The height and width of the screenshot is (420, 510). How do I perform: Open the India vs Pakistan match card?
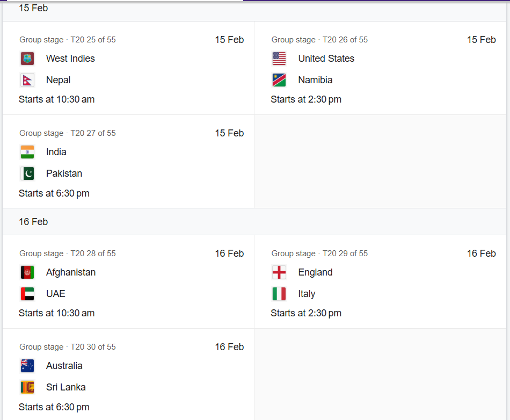coord(128,162)
